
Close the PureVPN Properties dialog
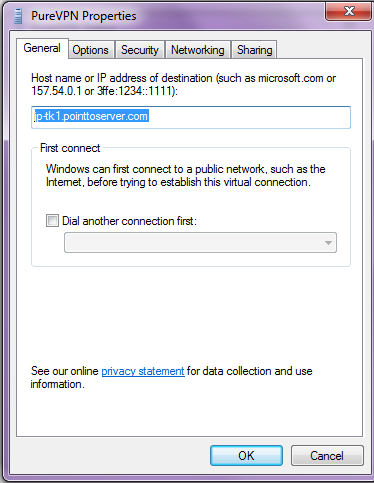(x=349, y=12)
